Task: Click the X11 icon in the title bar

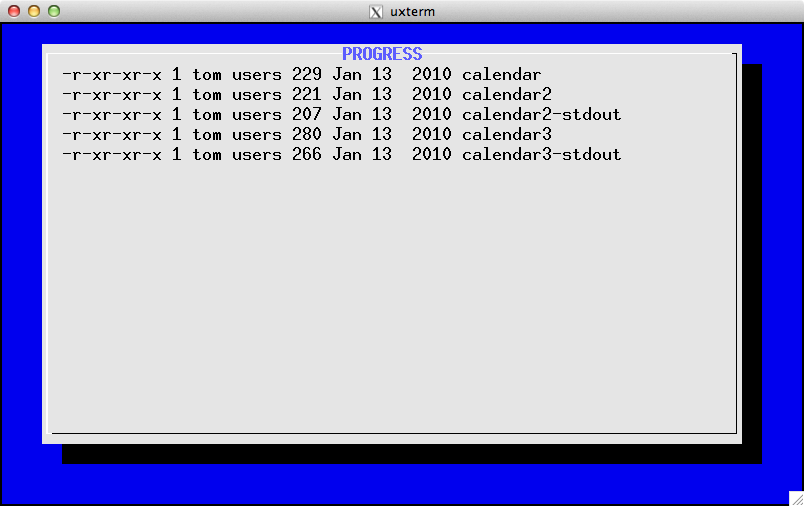Action: click(x=376, y=11)
